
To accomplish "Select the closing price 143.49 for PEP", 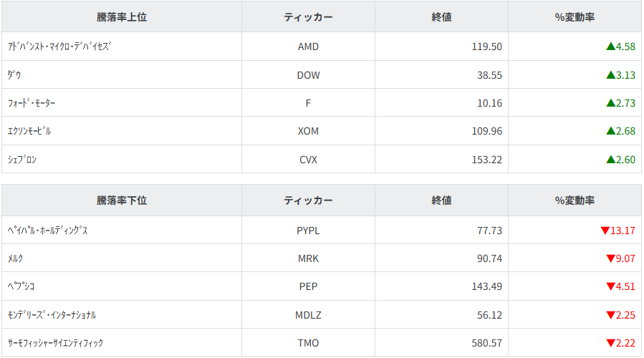I will pos(487,286).
